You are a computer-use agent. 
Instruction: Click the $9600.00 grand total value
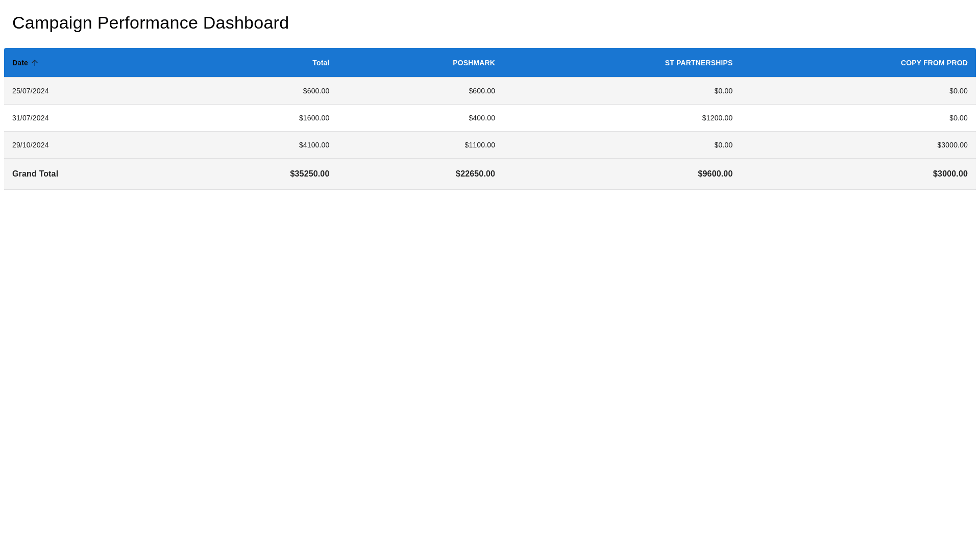point(715,174)
